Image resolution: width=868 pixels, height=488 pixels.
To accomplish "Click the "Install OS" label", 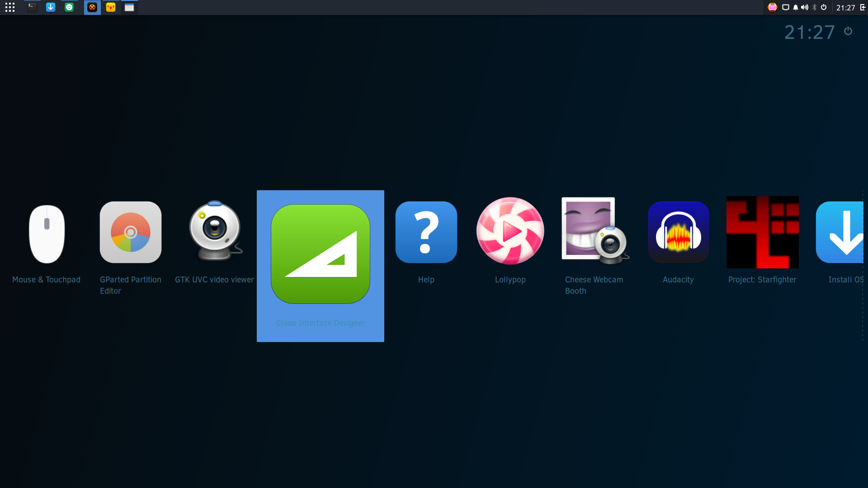I will (x=846, y=280).
